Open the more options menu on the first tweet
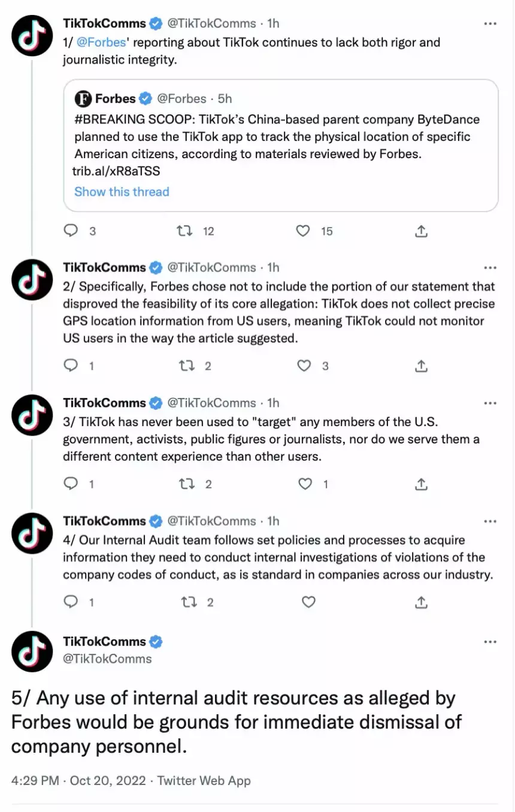 point(490,23)
